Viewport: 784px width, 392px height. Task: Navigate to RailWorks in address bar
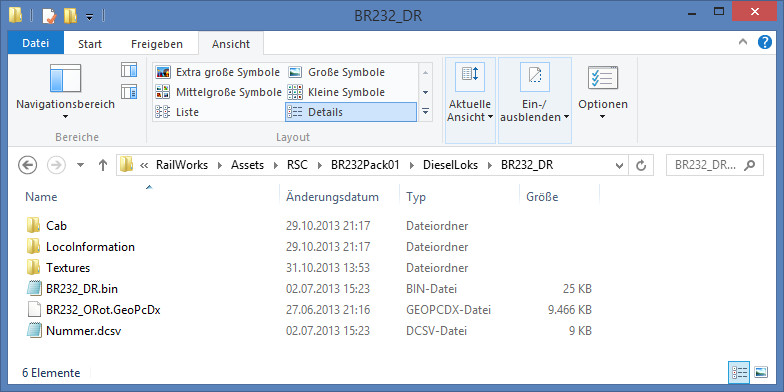click(182, 165)
